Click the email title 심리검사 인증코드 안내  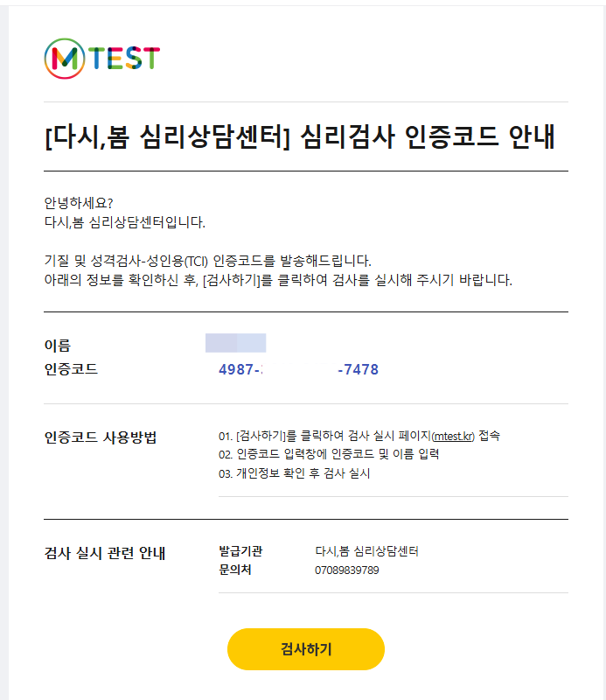300,137
